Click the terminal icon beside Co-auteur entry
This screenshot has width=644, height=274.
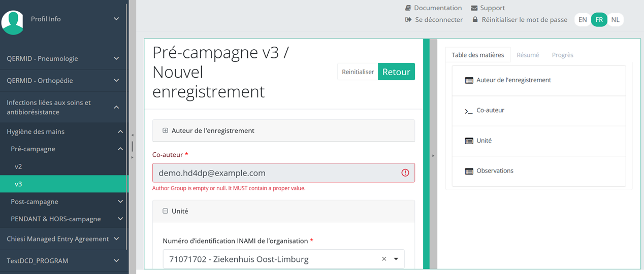469,111
